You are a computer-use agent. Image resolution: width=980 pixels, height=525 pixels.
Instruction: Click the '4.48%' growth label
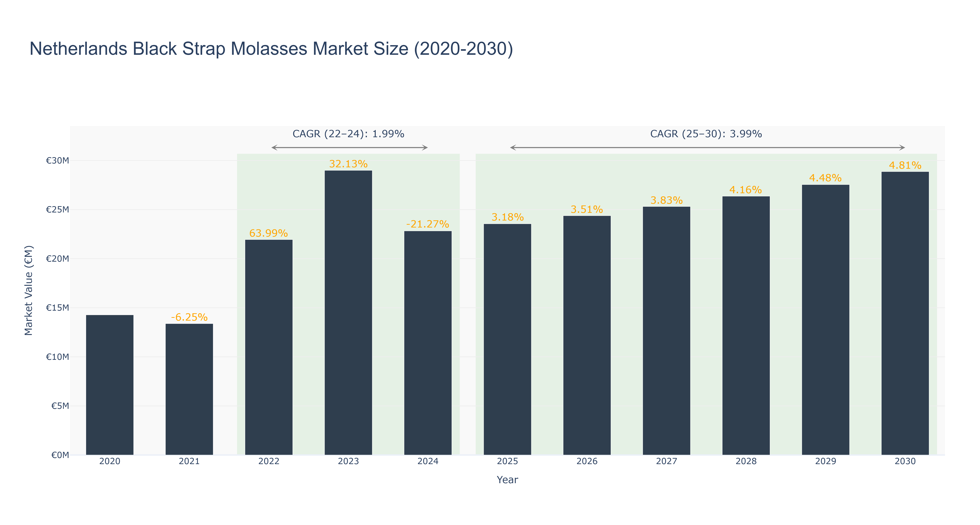click(825, 178)
